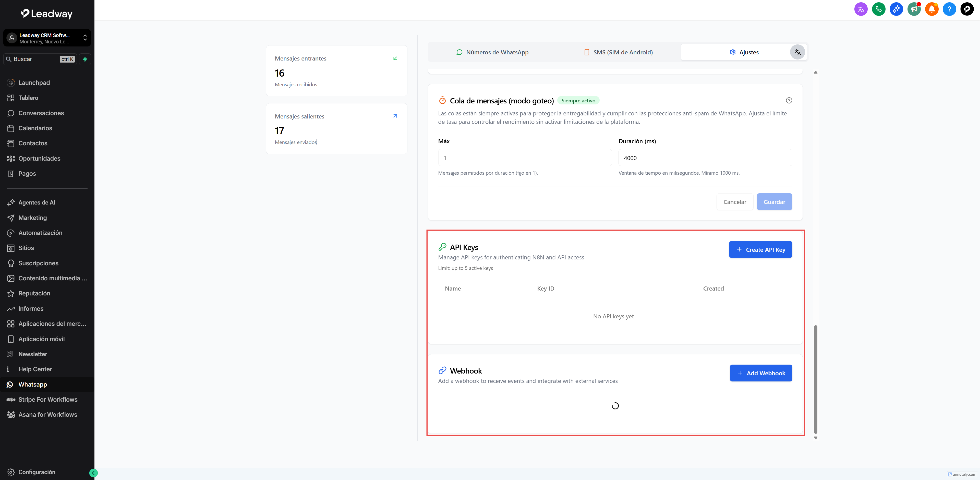The width and height of the screenshot is (980, 480).
Task: Open the notifications bell icon
Action: click(931, 9)
